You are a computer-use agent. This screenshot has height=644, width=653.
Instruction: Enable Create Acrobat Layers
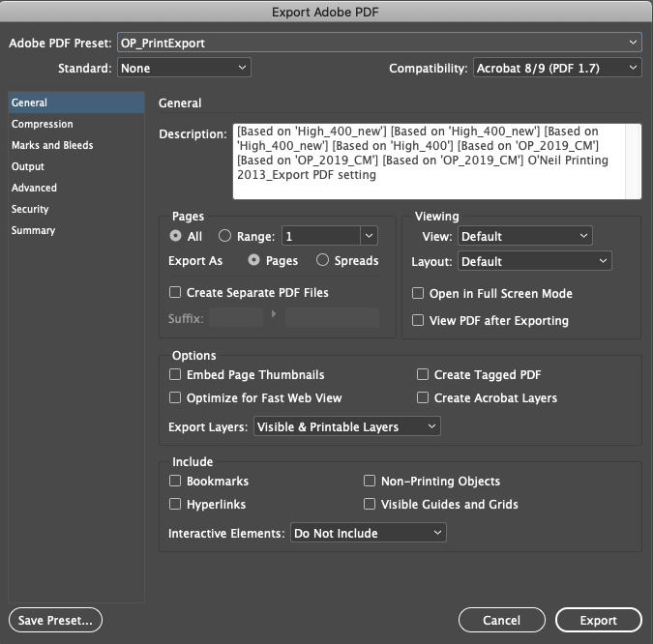(423, 397)
